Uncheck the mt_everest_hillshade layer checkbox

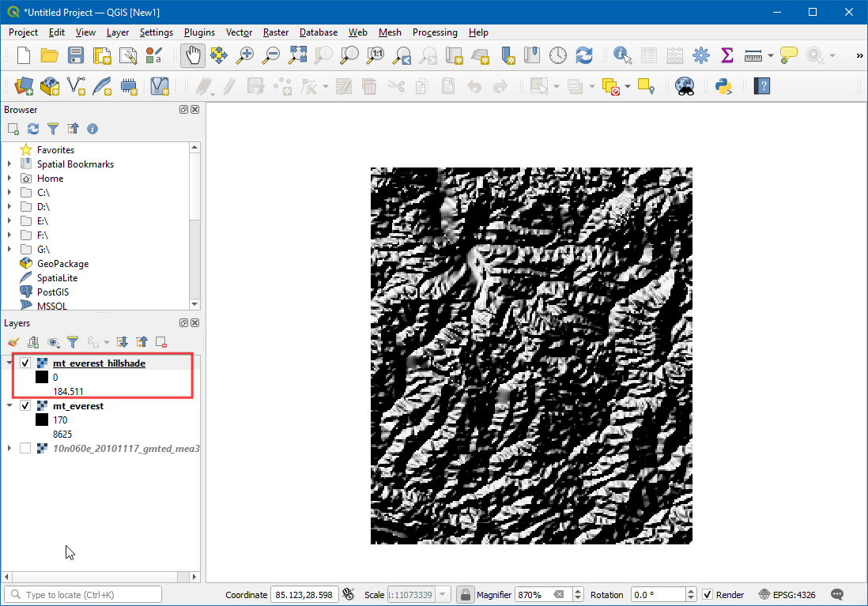coord(25,363)
